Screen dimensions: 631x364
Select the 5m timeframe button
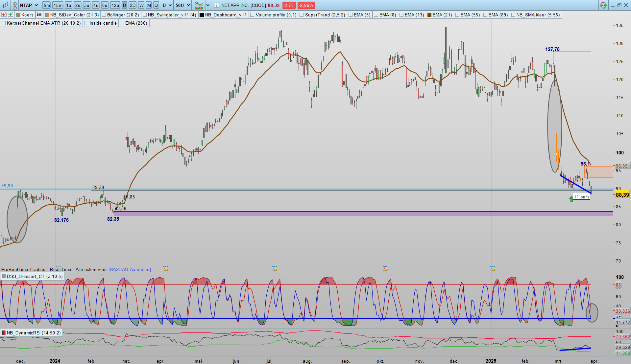(47, 5)
